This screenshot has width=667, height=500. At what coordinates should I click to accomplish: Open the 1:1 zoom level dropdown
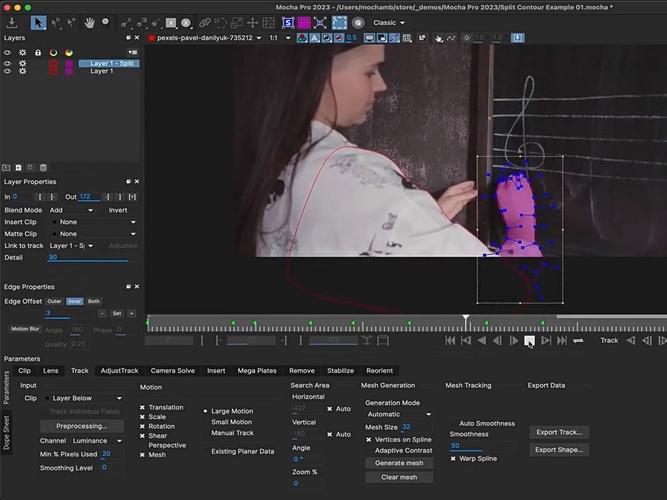click(x=280, y=38)
